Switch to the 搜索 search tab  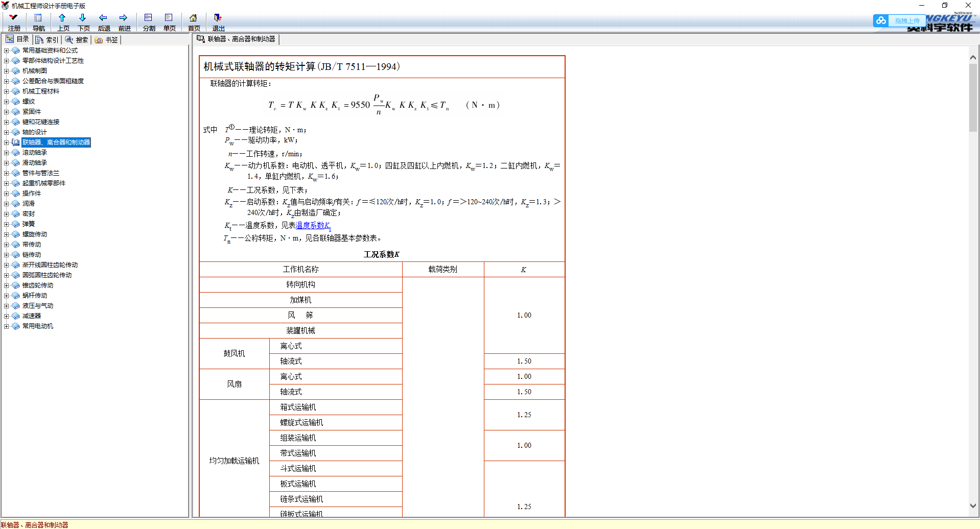coord(77,39)
